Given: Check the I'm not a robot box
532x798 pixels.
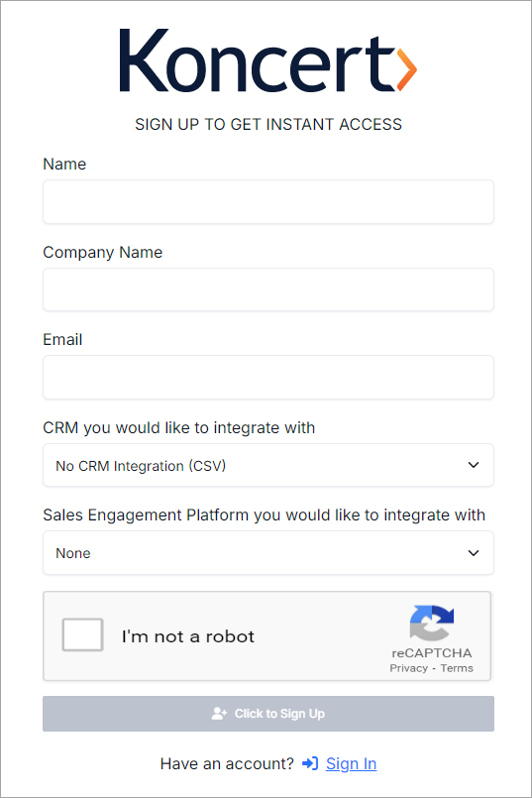Looking at the screenshot, I should click(82, 634).
